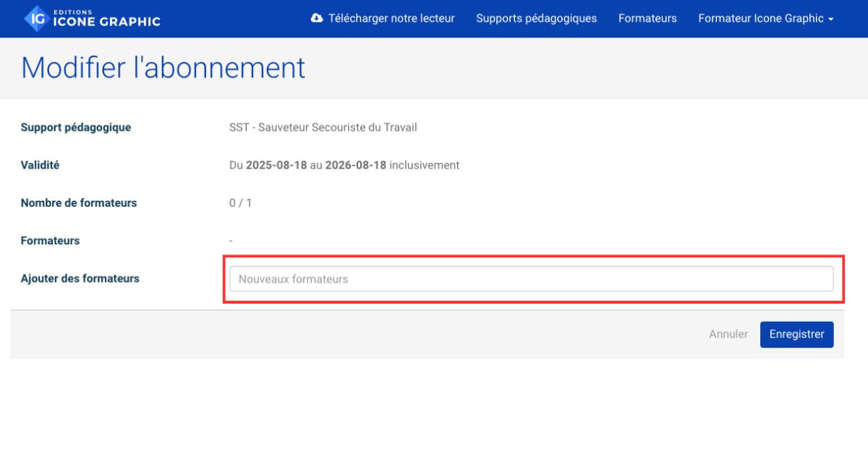The height and width of the screenshot is (454, 868).
Task: Expand Formateur Icone Graphic user menu
Action: coord(760,18)
